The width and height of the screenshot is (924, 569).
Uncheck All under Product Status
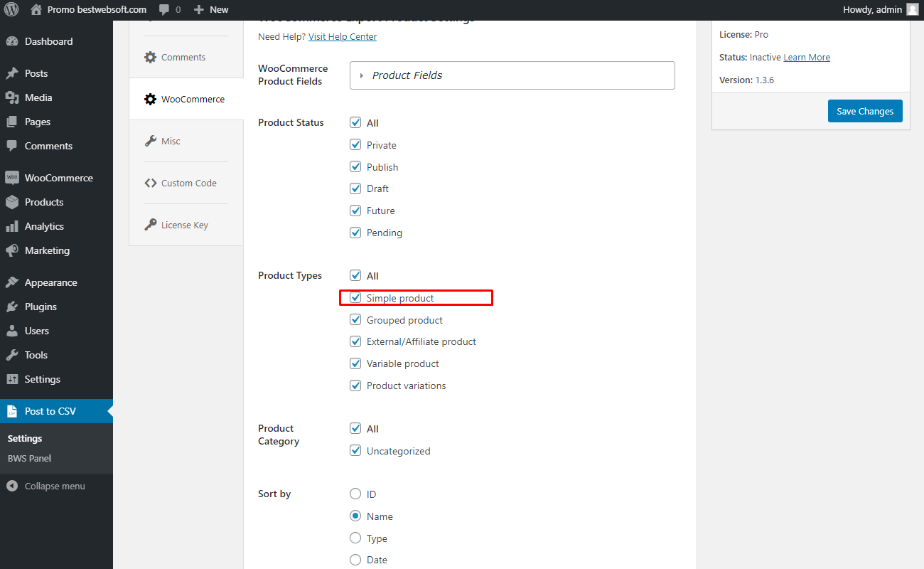(355, 122)
